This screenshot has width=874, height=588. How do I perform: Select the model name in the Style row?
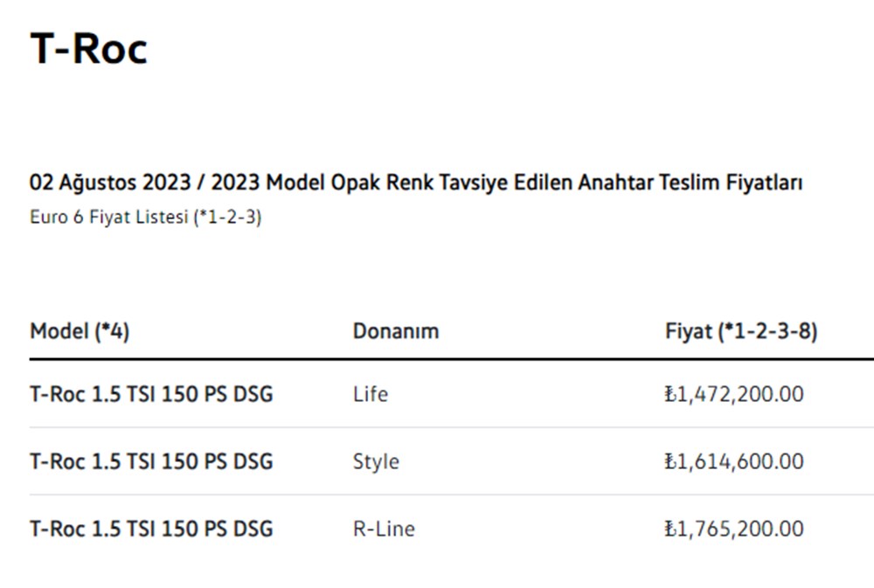tap(151, 461)
